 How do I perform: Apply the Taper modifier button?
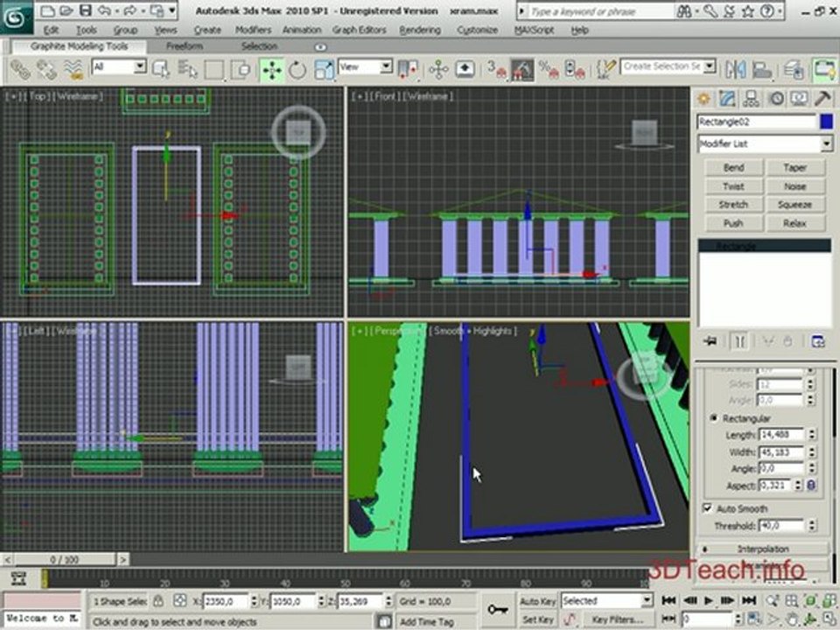pyautogui.click(x=795, y=168)
